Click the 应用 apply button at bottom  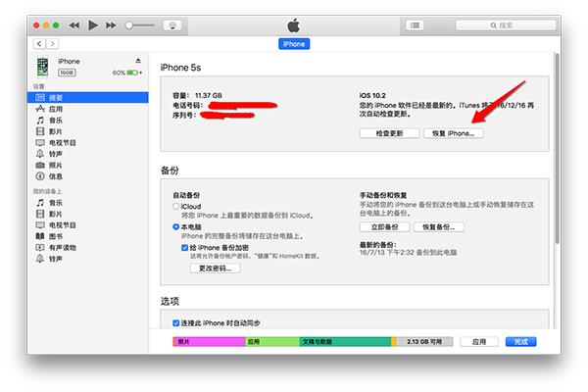coord(479,342)
